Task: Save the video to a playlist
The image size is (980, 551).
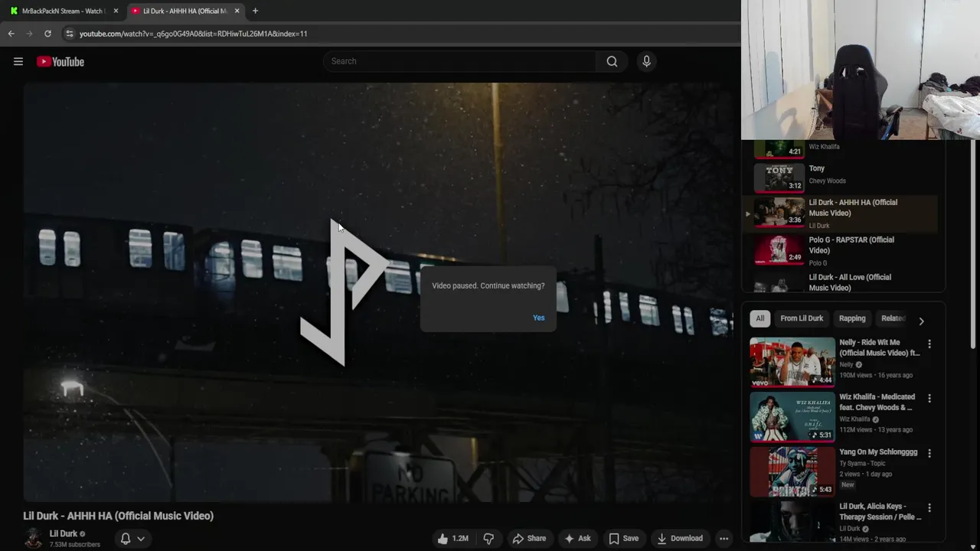Action: click(623, 539)
